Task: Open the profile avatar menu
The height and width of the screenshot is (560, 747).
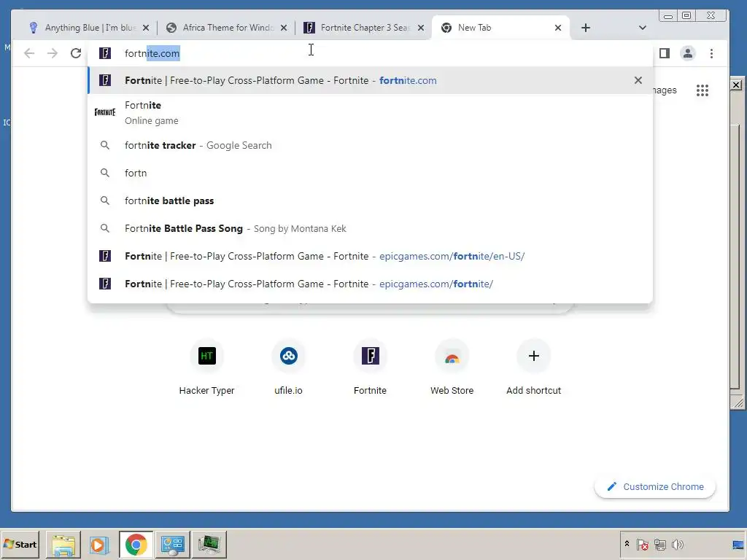Action: click(x=688, y=53)
